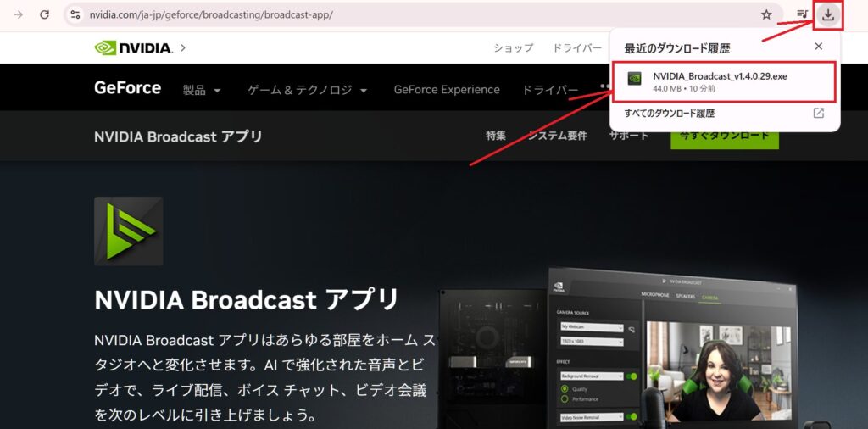Open full download history external link icon
Image resolution: width=868 pixels, height=429 pixels.
coord(819,113)
